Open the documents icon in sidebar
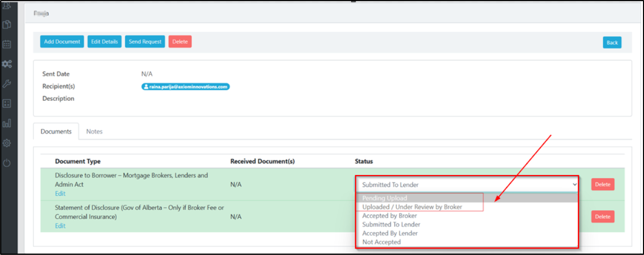This screenshot has height=255, width=644. point(7,25)
